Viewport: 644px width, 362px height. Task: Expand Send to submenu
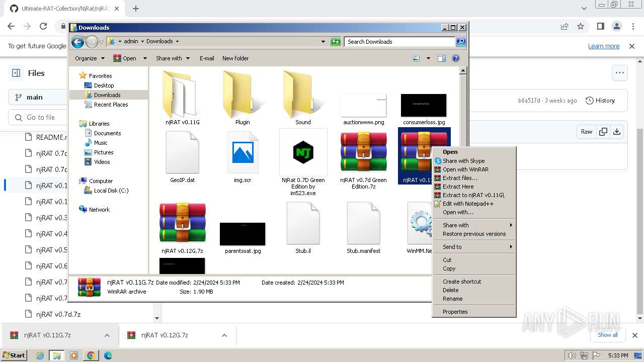click(x=474, y=247)
